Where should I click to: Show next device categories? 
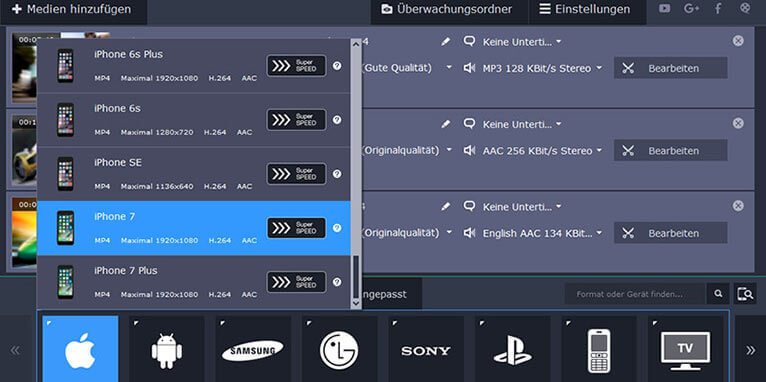[x=750, y=350]
